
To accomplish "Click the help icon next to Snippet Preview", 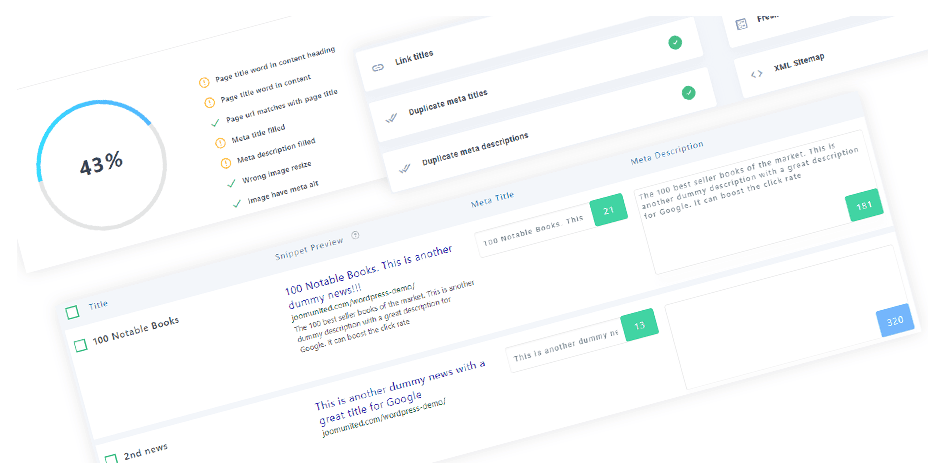I will (x=355, y=235).
